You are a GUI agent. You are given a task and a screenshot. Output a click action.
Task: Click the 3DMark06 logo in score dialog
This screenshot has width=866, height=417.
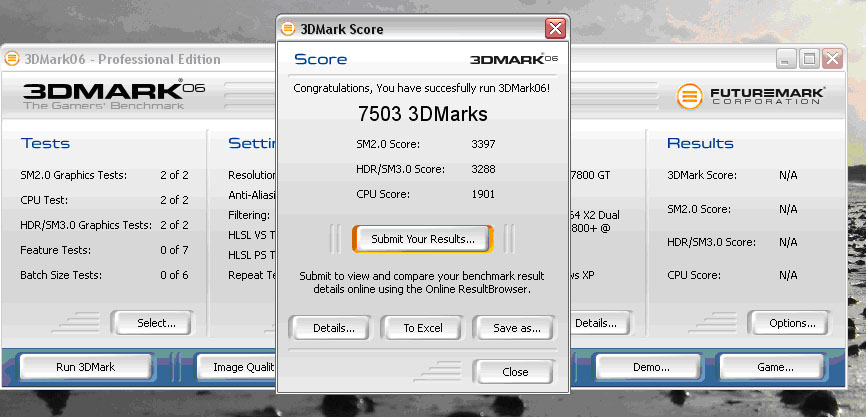[x=514, y=59]
